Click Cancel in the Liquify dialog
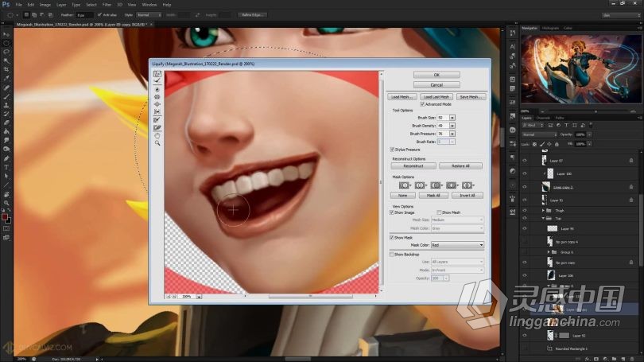Screen dimensions: 644x362 click(x=436, y=85)
